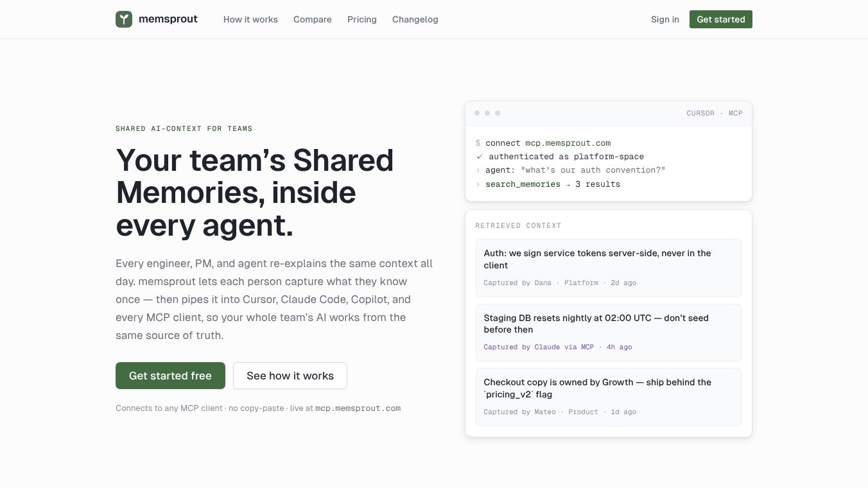This screenshot has width=868, height=488.
Task: Click Captured by Claude via MCP text
Action: tap(558, 347)
